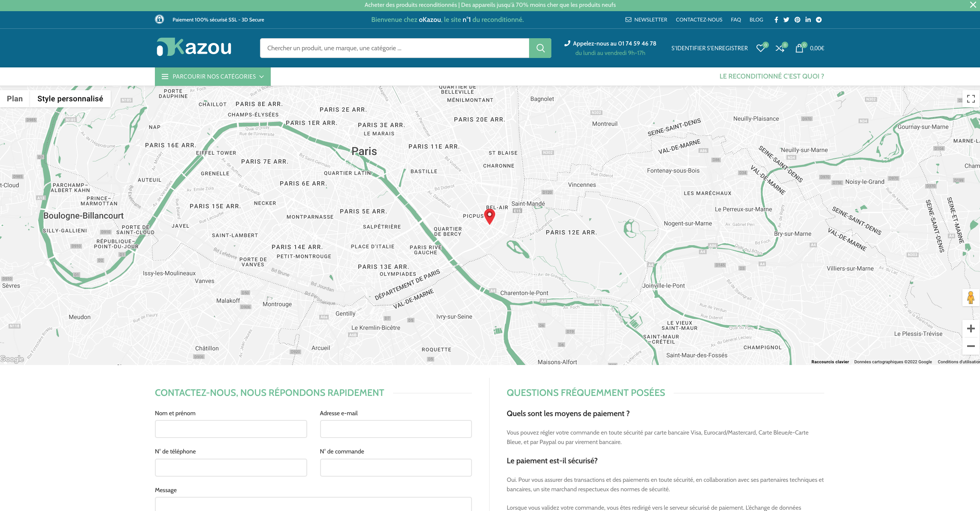Go to CONTACTEZ-NOUS page
This screenshot has width=980, height=511.
click(699, 20)
